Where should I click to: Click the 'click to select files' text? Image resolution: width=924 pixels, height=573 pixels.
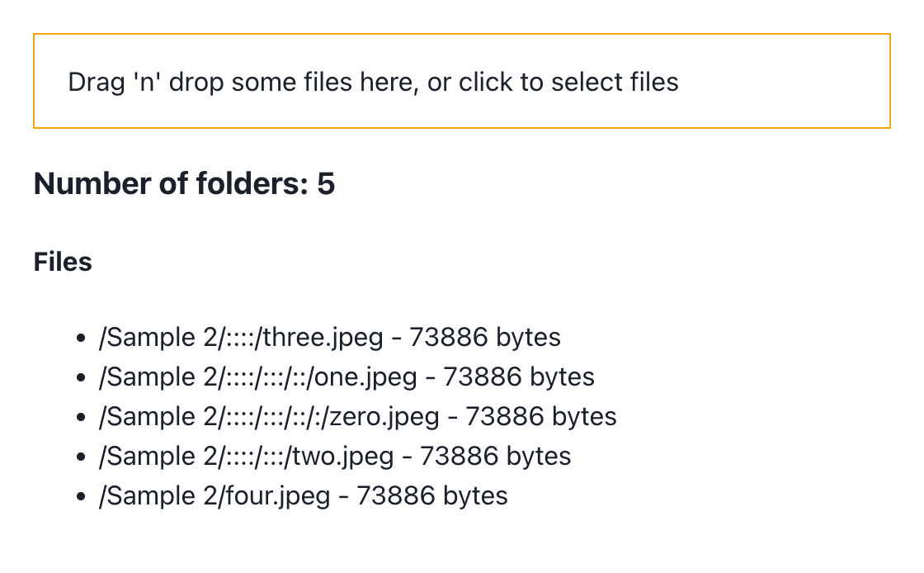568,82
